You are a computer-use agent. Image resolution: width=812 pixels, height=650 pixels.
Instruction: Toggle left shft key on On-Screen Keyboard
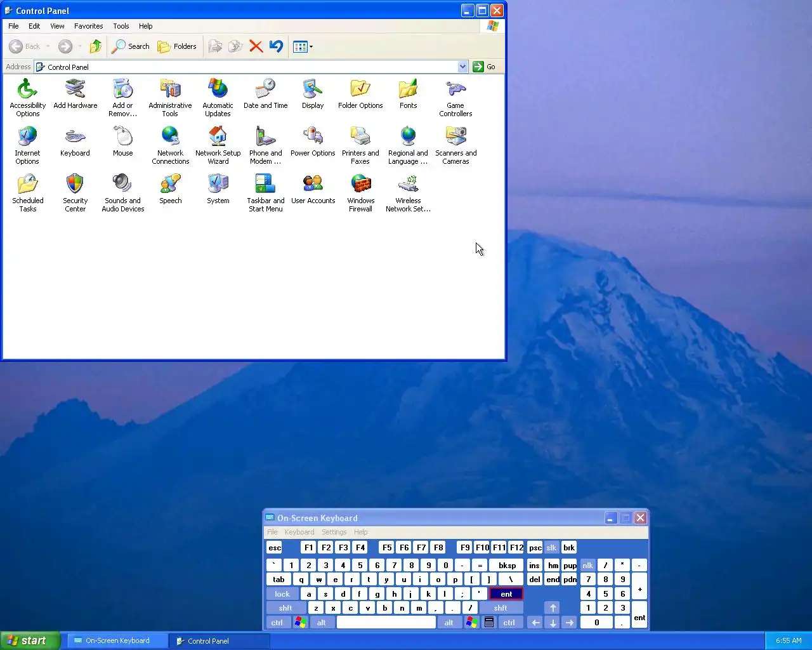point(285,608)
